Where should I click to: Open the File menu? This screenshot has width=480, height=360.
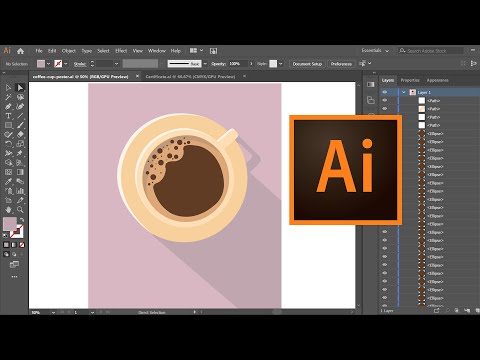39,51
